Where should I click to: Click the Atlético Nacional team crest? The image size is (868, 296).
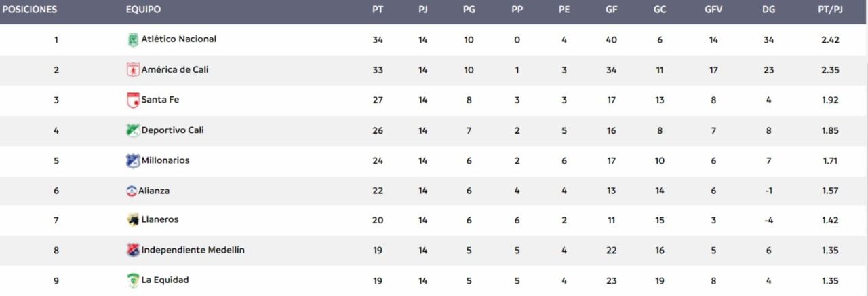(133, 39)
